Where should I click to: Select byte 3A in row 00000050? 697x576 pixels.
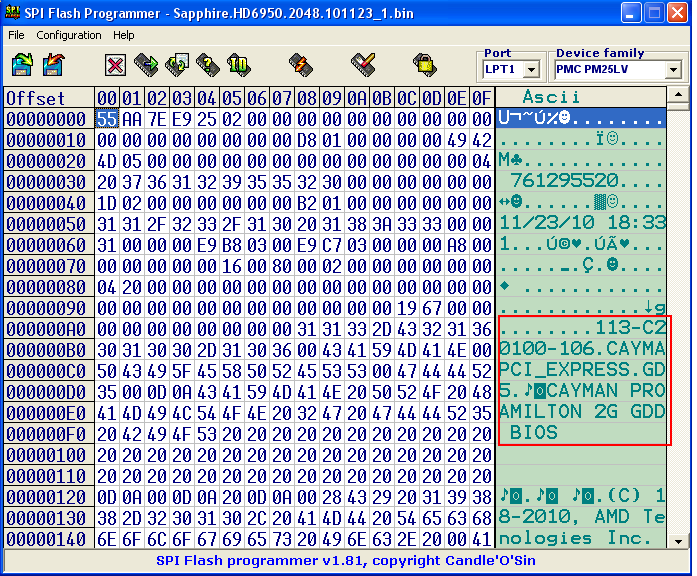pyautogui.click(x=382, y=224)
